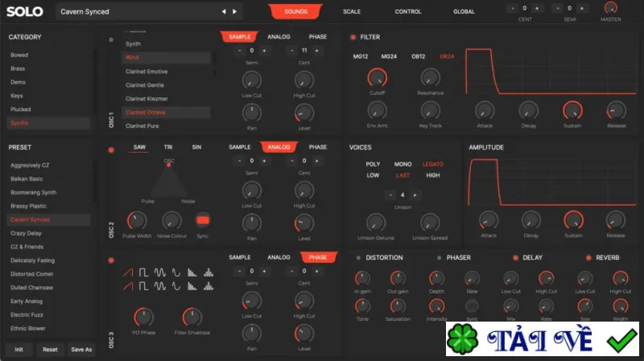Select the Brass category
644x361 pixels.
pos(18,68)
